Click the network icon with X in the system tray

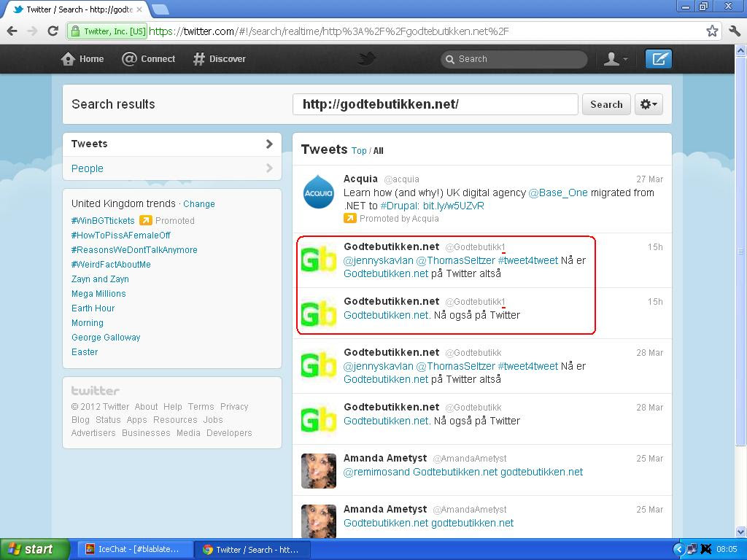pyautogui.click(x=706, y=550)
